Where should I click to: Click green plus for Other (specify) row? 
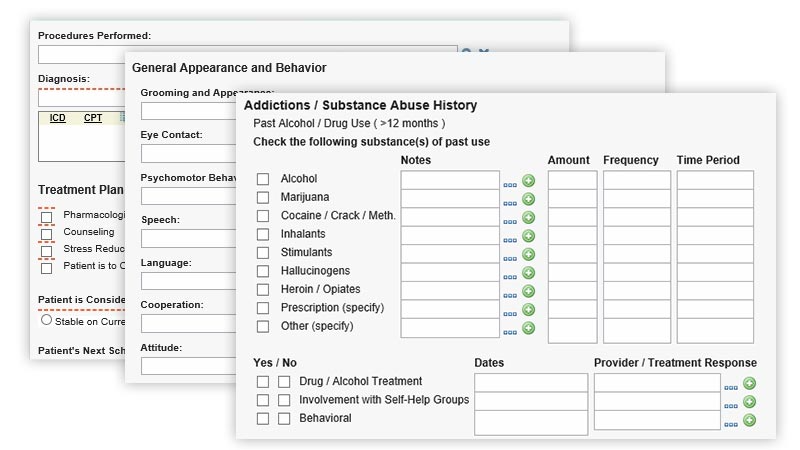pyautogui.click(x=529, y=328)
